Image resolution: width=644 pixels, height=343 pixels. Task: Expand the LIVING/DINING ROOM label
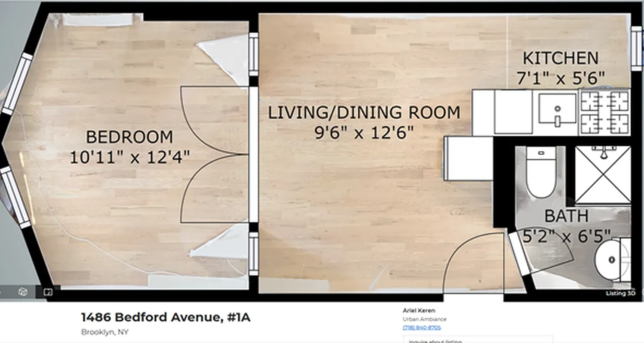point(364,112)
